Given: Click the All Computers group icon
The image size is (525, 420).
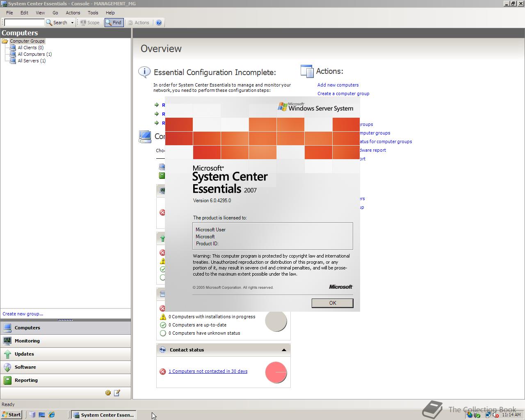Looking at the screenshot, I should click(x=13, y=54).
